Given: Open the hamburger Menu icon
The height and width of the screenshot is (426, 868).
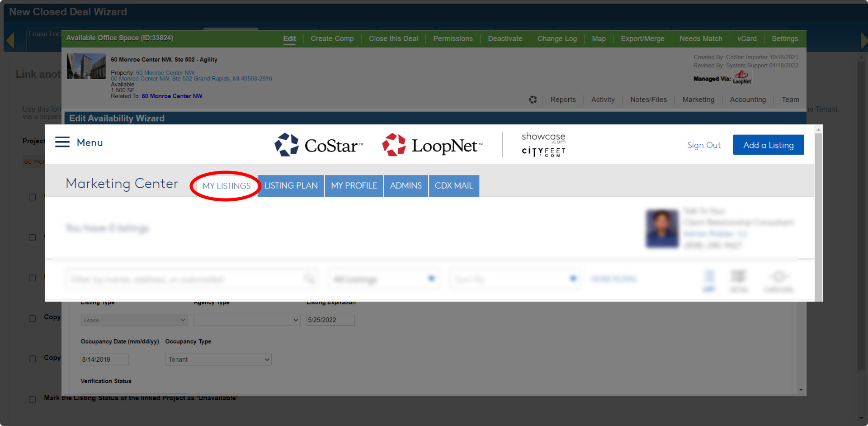Looking at the screenshot, I should 62,142.
